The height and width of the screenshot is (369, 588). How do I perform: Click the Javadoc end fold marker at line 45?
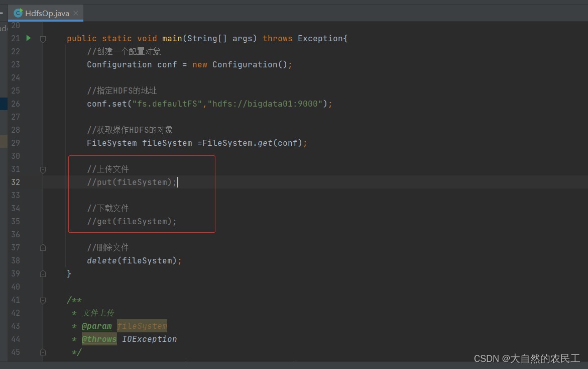click(x=43, y=352)
